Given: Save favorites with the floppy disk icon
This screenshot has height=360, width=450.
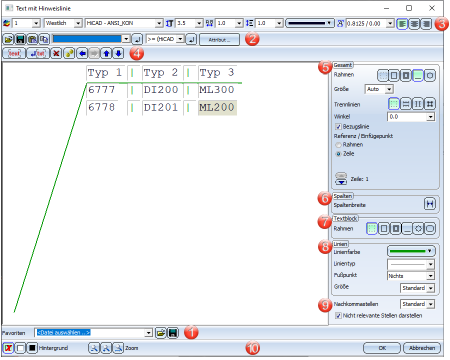Looking at the screenshot, I should (x=173, y=333).
